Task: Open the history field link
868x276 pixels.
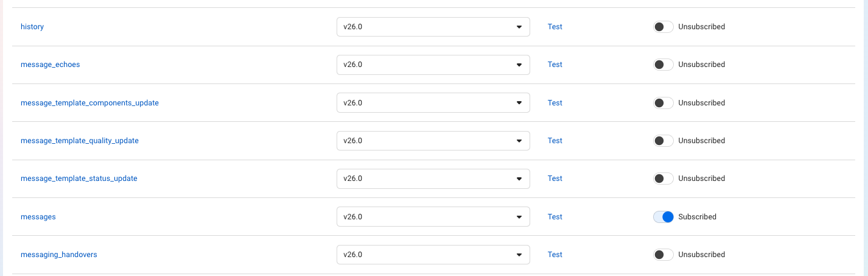Action: (x=32, y=27)
